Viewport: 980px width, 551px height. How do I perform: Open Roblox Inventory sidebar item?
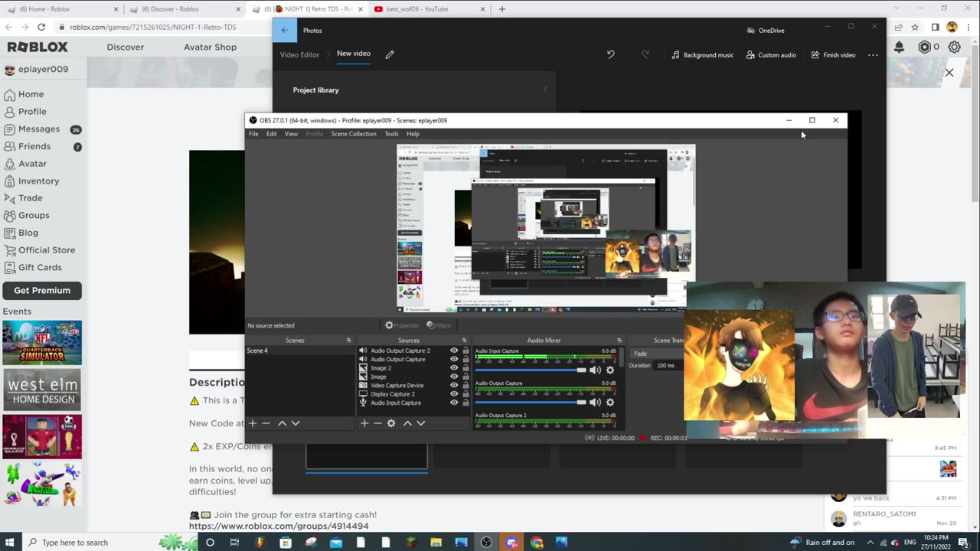tap(38, 181)
